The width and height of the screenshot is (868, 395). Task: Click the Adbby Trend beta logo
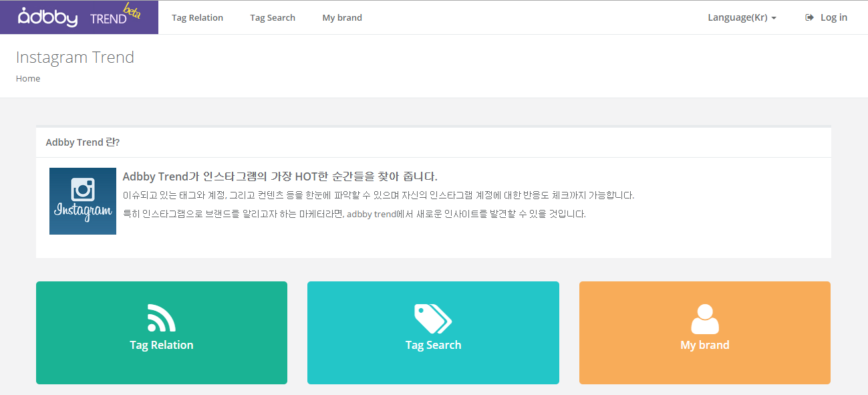click(x=79, y=17)
